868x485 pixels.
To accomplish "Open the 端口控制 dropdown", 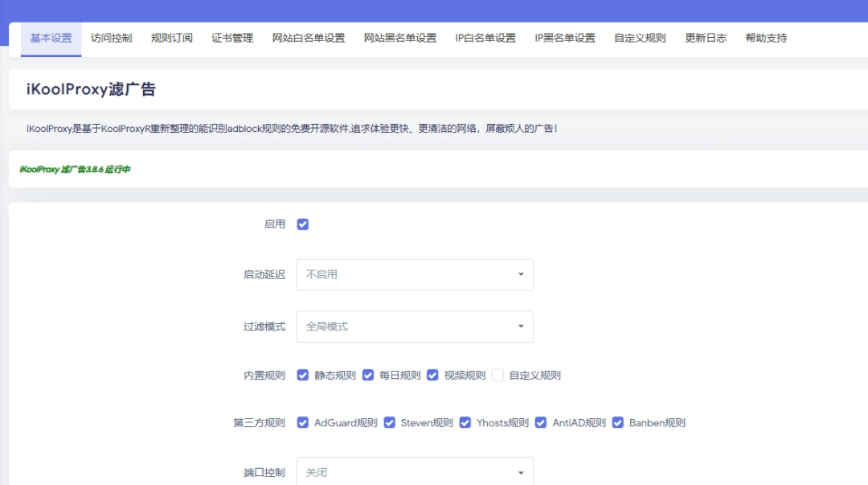I will pos(415,472).
